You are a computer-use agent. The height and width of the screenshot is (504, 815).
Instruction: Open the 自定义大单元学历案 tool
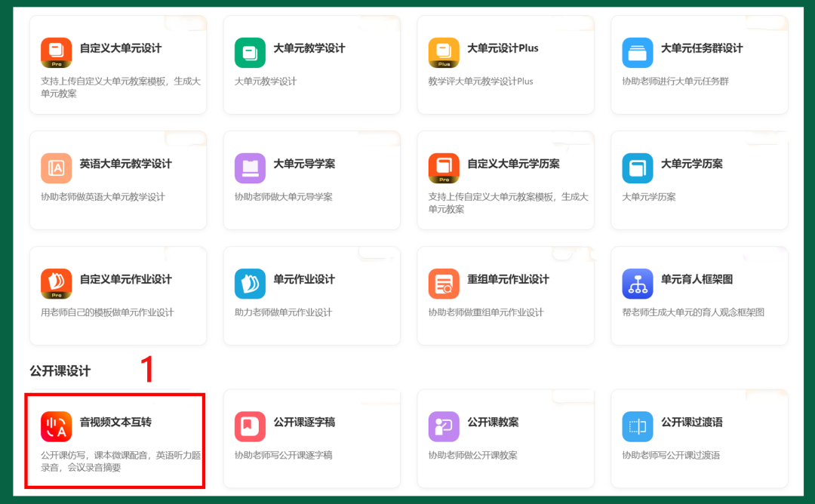(x=506, y=180)
